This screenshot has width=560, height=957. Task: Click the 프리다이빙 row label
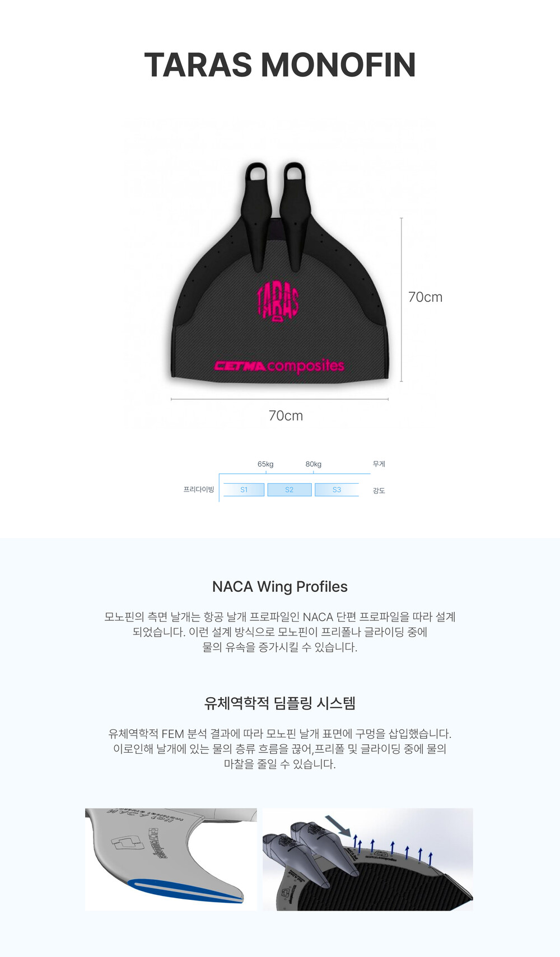tap(199, 489)
